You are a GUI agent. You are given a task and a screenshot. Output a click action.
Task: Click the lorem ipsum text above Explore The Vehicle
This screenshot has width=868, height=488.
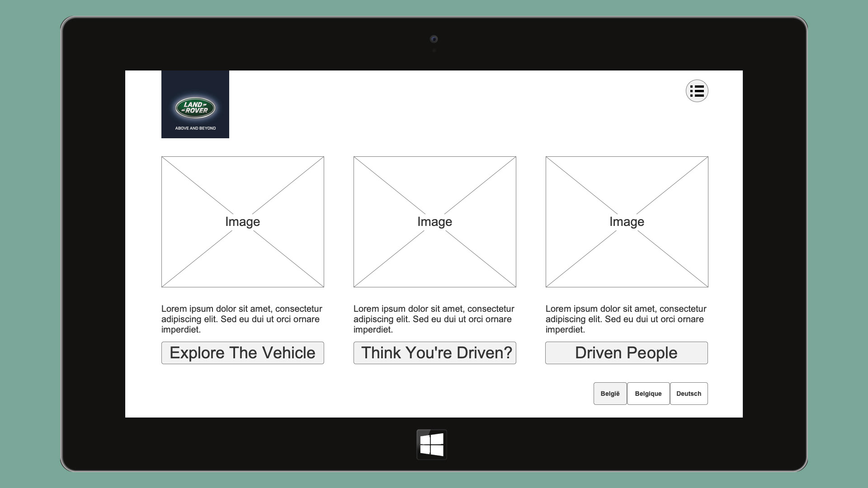[x=242, y=319]
